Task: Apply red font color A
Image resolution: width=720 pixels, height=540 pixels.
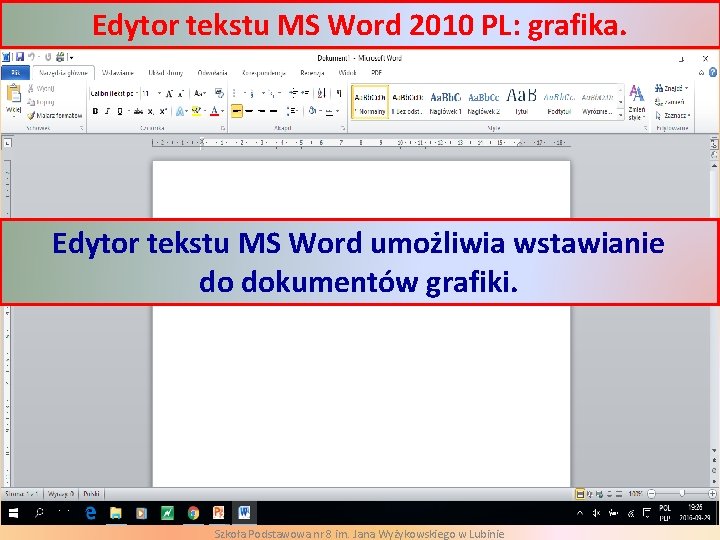Action: (x=214, y=111)
